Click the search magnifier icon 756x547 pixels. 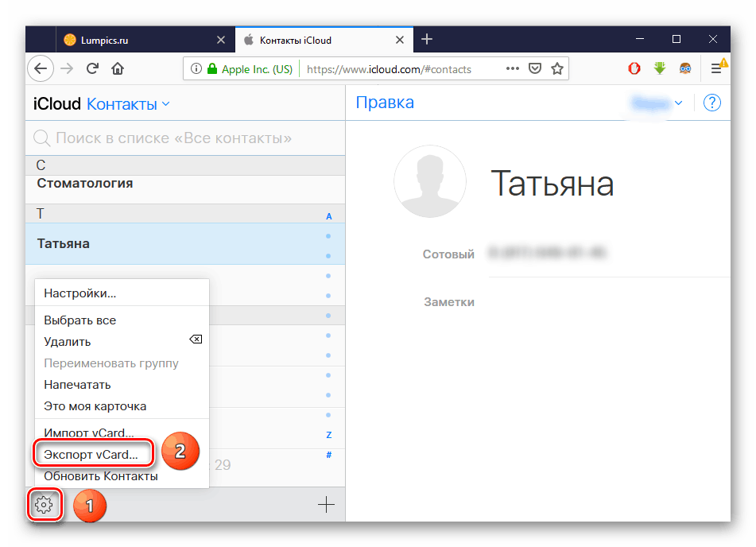42,138
